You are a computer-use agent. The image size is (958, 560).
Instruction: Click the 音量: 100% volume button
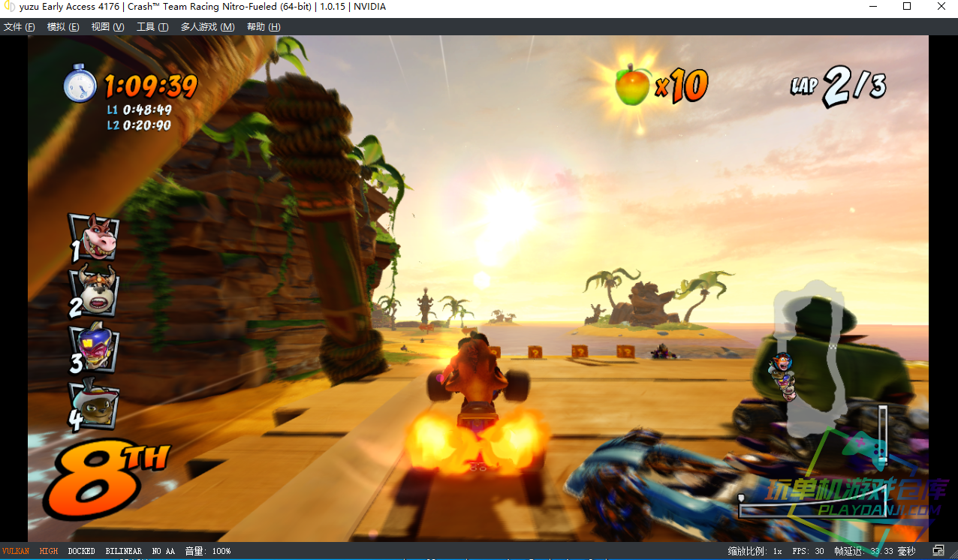click(208, 551)
